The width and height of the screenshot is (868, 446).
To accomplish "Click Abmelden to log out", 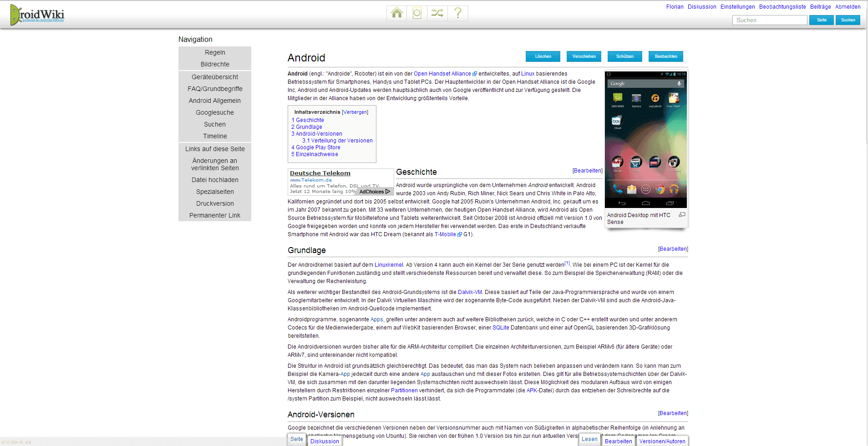I will point(848,7).
